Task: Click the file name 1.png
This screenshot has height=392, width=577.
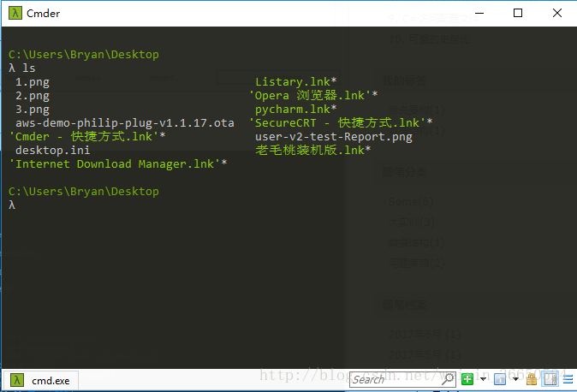Action: (33, 82)
